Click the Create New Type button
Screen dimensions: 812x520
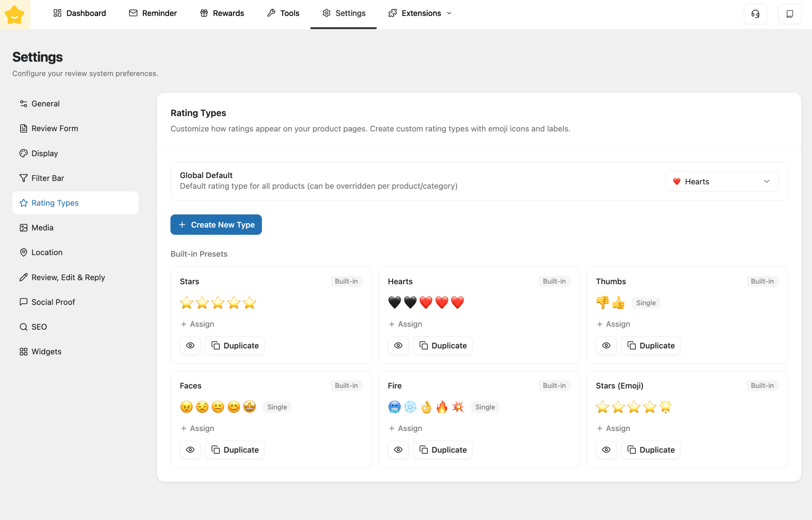tap(216, 224)
